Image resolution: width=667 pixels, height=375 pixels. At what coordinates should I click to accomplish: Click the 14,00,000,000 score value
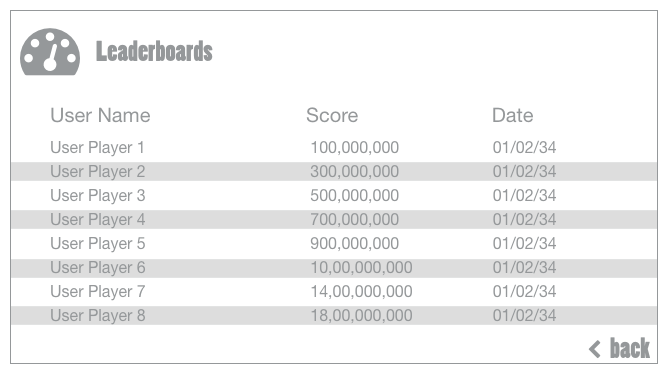(x=362, y=292)
